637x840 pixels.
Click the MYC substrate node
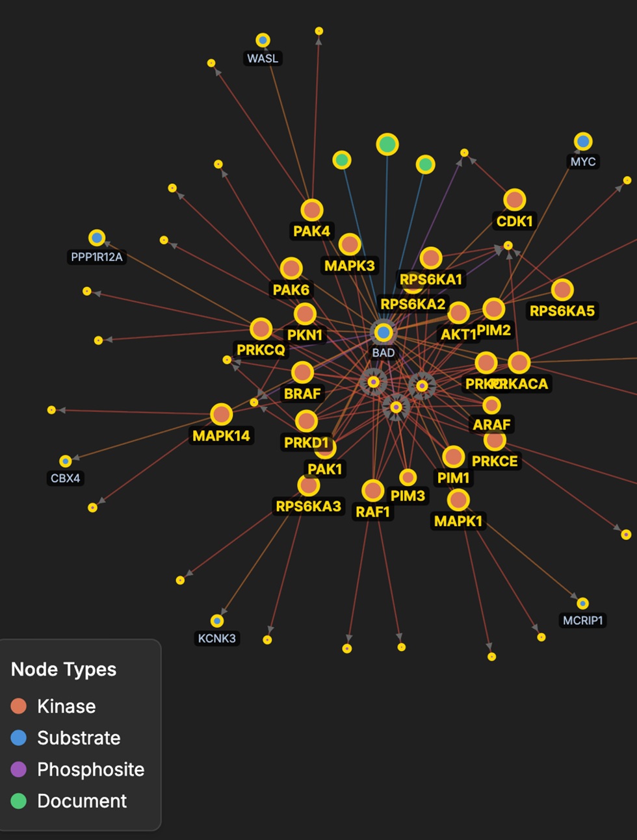[583, 141]
